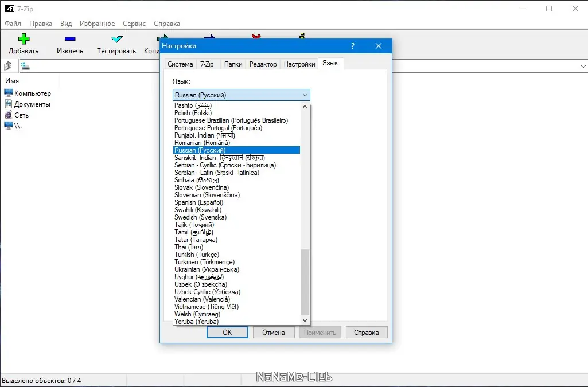Switch to the Настройки tab
588x387 pixels.
pyautogui.click(x=299, y=64)
